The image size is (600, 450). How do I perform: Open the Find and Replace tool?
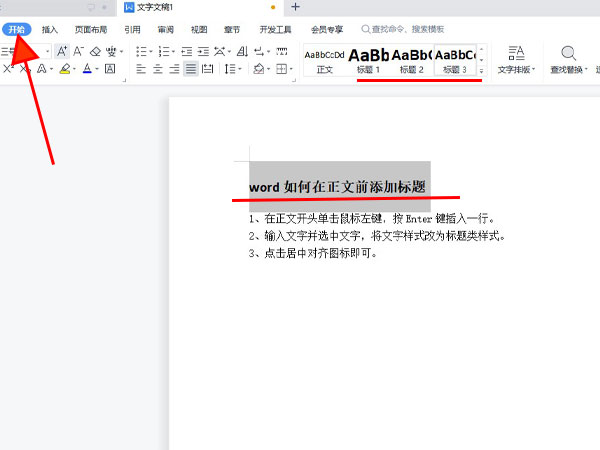(568, 59)
